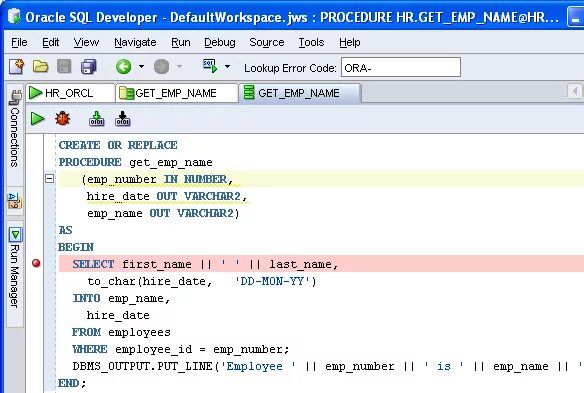Click the tab scroll left arrow

pyautogui.click(x=575, y=91)
